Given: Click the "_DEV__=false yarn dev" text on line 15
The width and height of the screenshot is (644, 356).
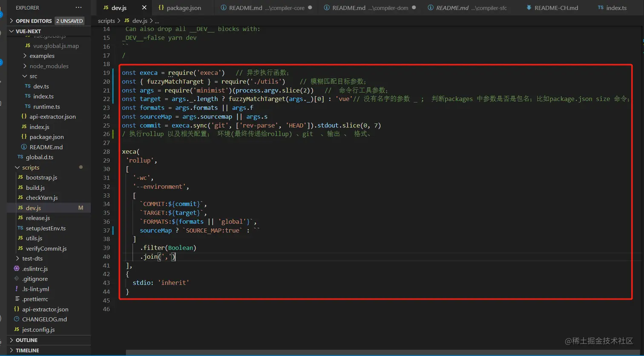Looking at the screenshot, I should click(159, 38).
